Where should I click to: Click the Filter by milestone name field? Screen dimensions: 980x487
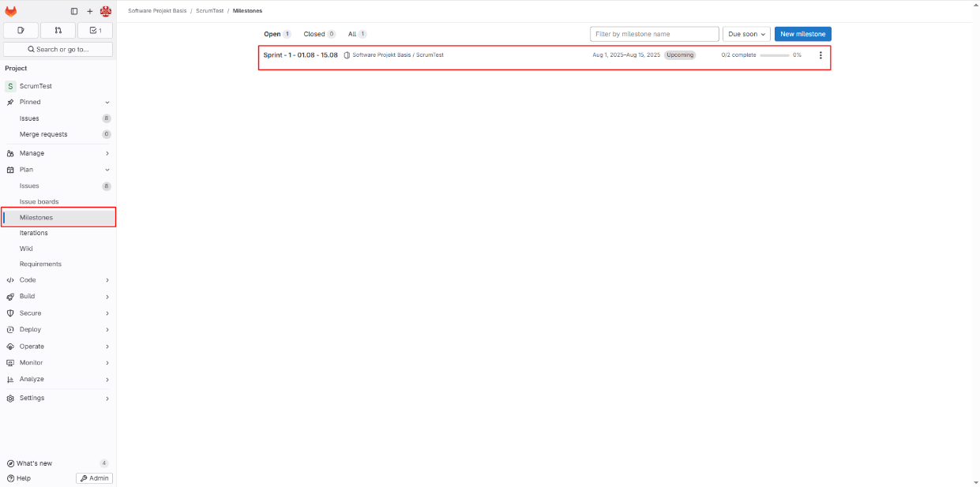[654, 34]
